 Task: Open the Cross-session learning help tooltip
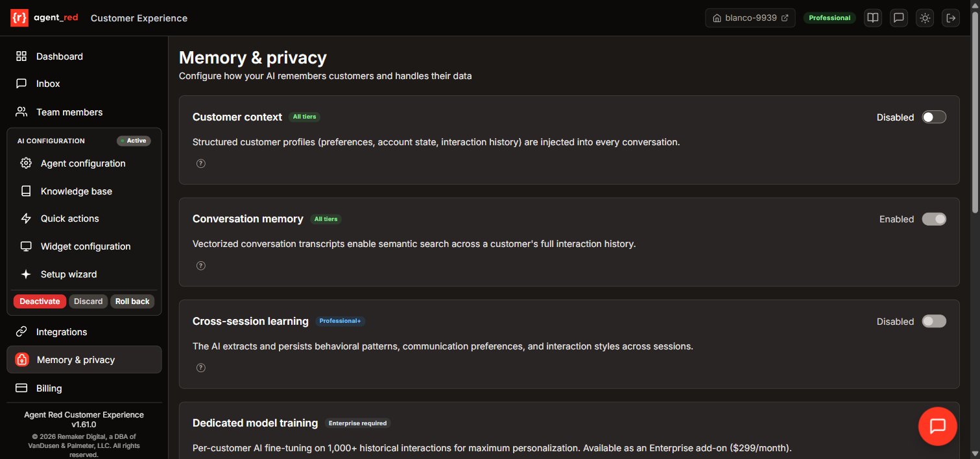(x=200, y=368)
